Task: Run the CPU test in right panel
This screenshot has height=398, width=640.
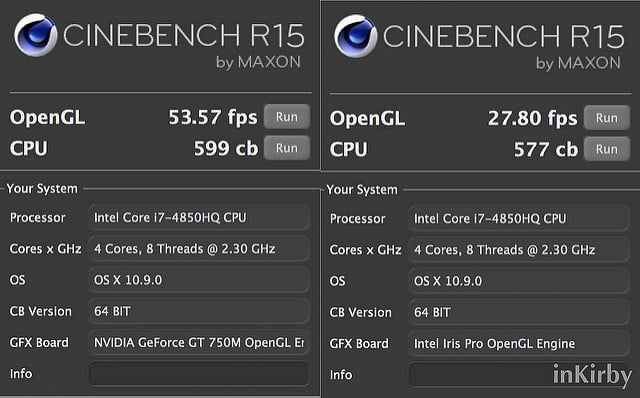Action: coord(607,149)
